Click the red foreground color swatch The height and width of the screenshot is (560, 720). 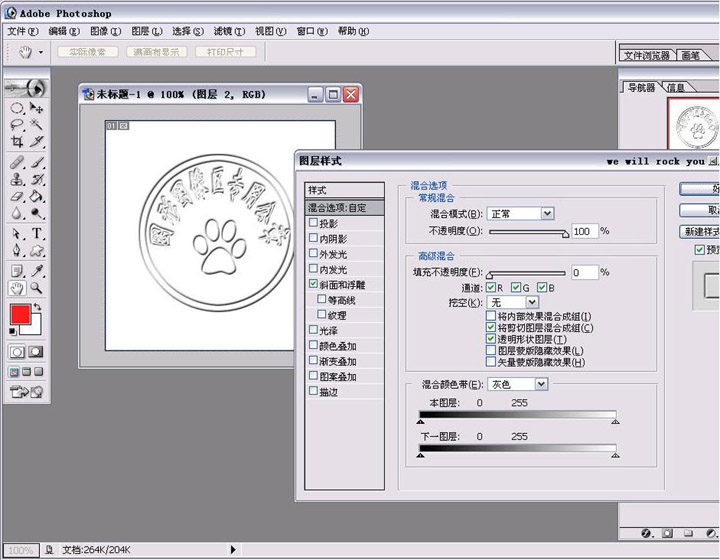click(x=19, y=314)
